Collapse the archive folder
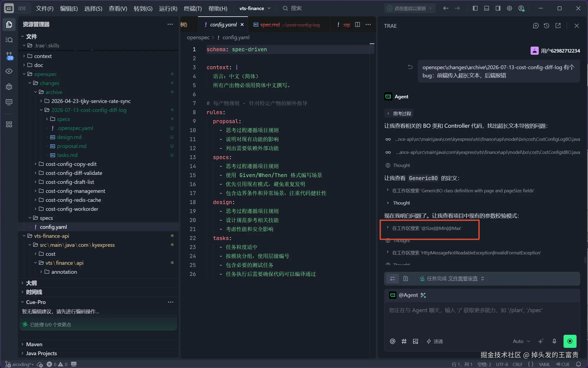The image size is (588, 368). (x=54, y=92)
